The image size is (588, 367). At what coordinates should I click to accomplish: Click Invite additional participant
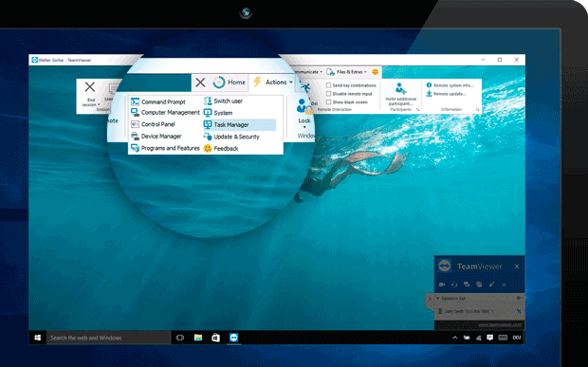point(400,94)
